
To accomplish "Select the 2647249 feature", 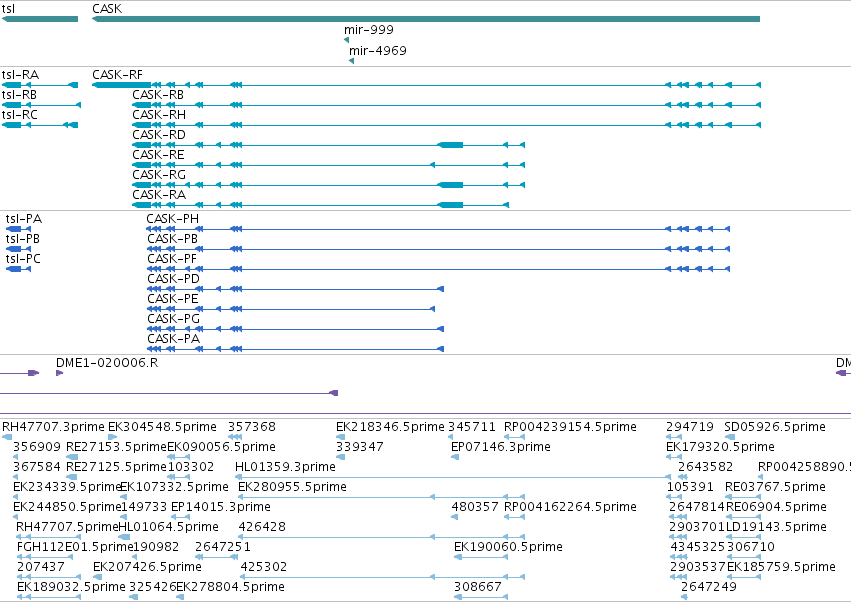I will point(684,598).
